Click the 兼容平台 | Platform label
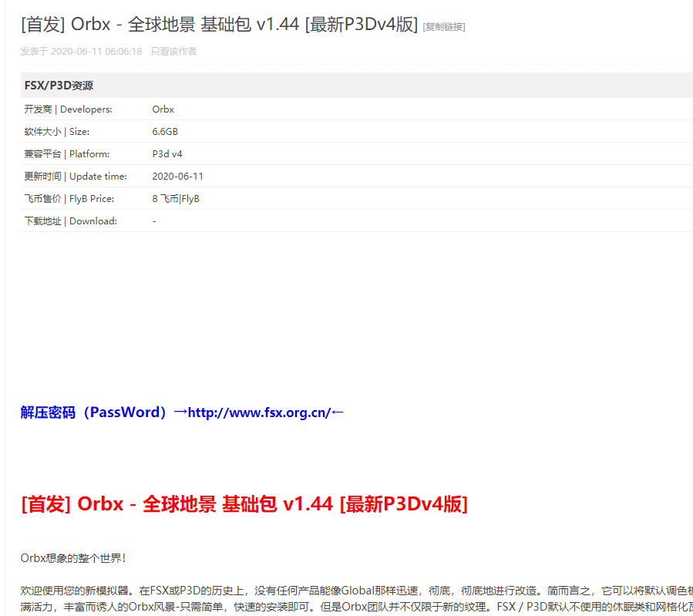This screenshot has height=616, width=693. point(67,153)
